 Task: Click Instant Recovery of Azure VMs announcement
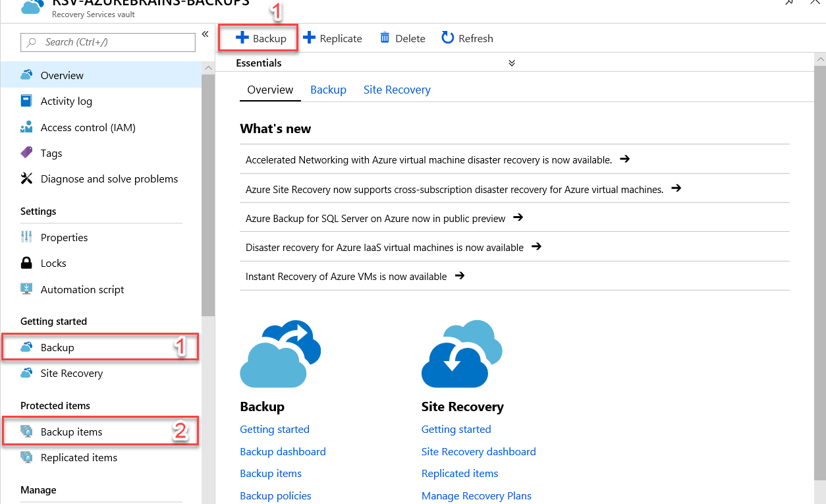[346, 277]
